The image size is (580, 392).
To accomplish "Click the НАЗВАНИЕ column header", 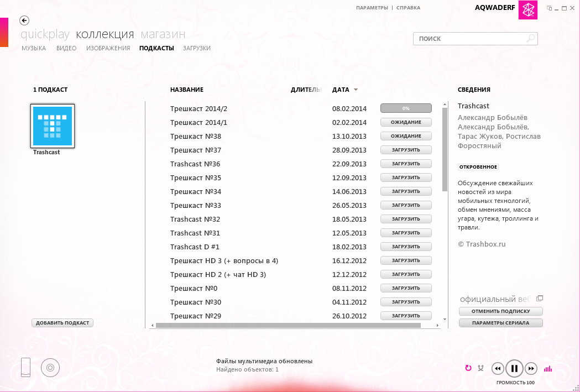I will click(x=187, y=90).
